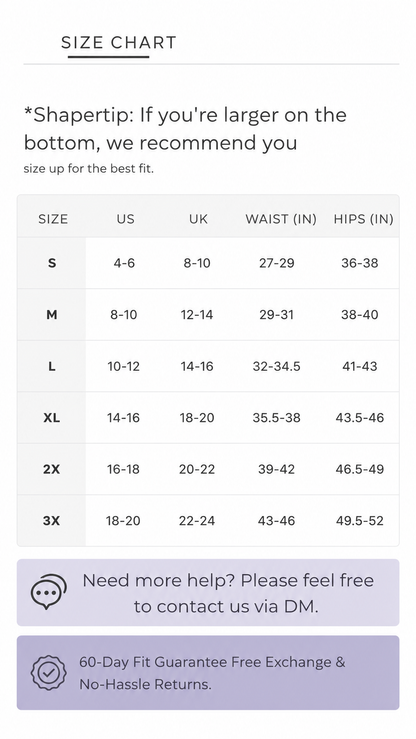Image resolution: width=416 pixels, height=739 pixels.
Task: Tap the 60-Day Fit Guarantee banner
Action: tap(208, 673)
